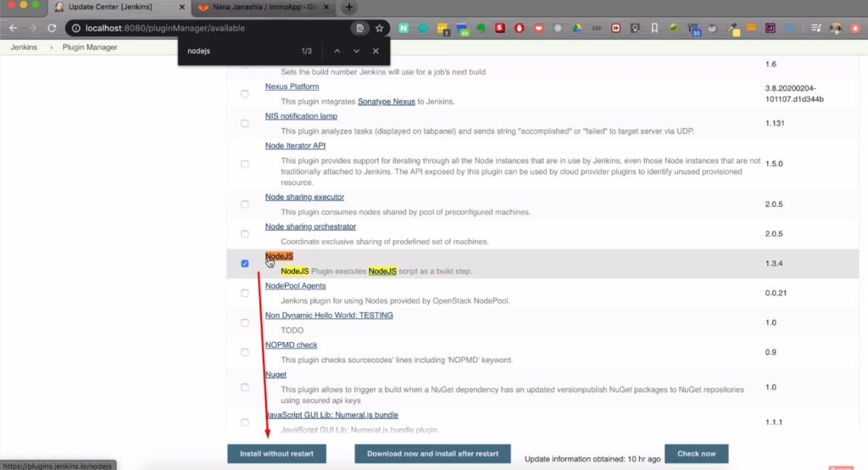View site information icon in address bar
This screenshot has width=868, height=470.
click(x=75, y=28)
